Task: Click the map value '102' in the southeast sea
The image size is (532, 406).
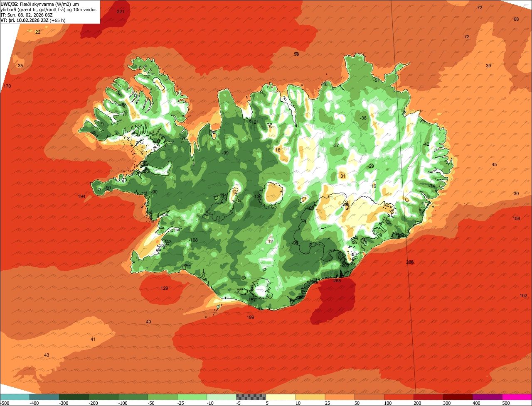Action: pyautogui.click(x=523, y=296)
